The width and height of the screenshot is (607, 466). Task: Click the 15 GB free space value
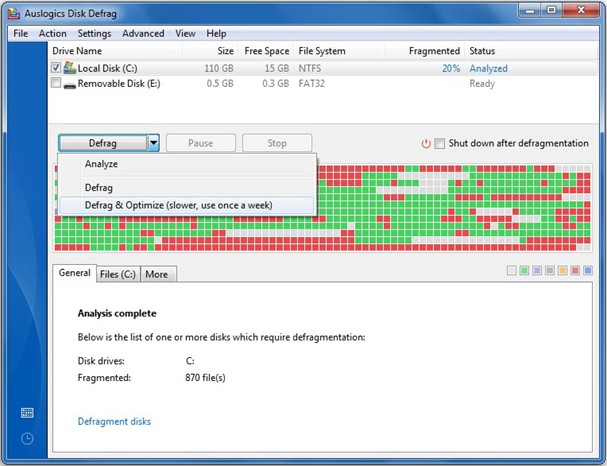pos(277,69)
